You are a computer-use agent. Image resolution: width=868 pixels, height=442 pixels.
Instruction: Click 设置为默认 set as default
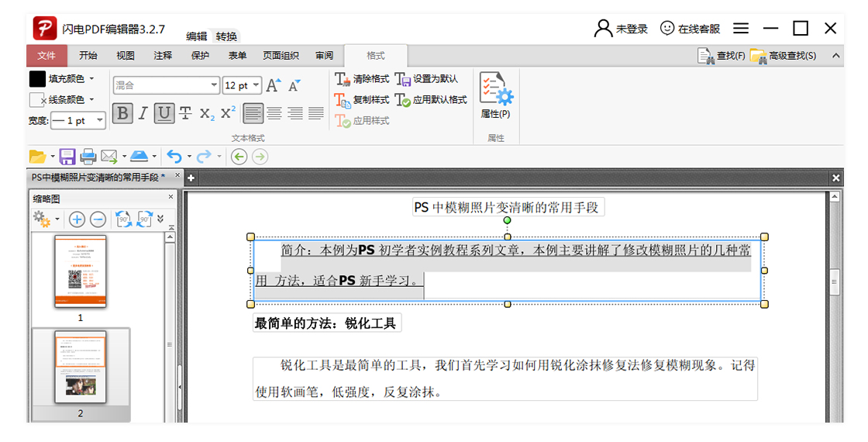(x=427, y=79)
